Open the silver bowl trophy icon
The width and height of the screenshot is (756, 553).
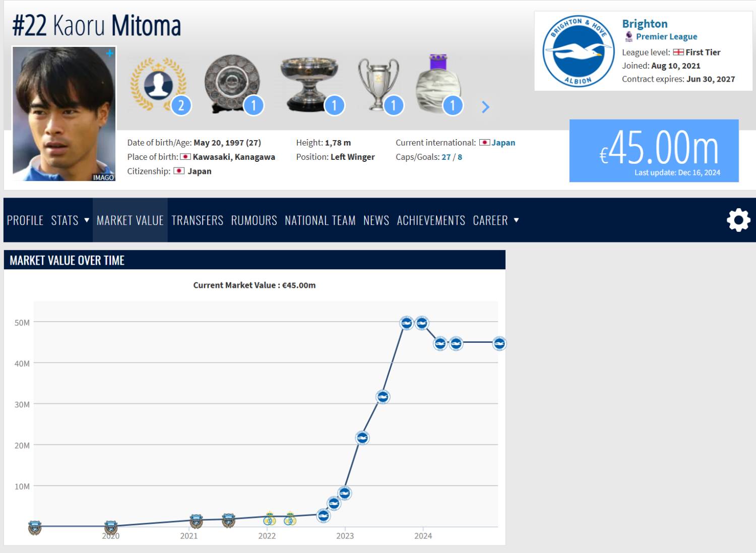[309, 85]
